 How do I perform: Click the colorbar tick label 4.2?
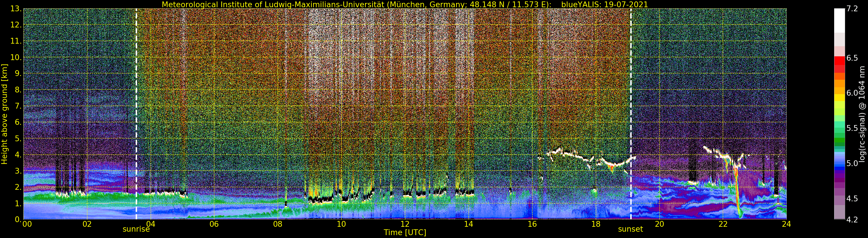pos(852,220)
